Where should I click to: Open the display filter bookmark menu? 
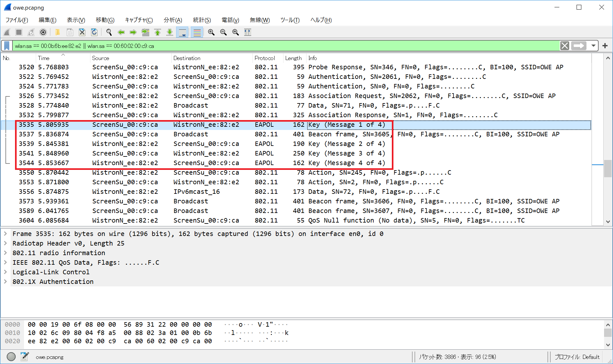(7, 46)
